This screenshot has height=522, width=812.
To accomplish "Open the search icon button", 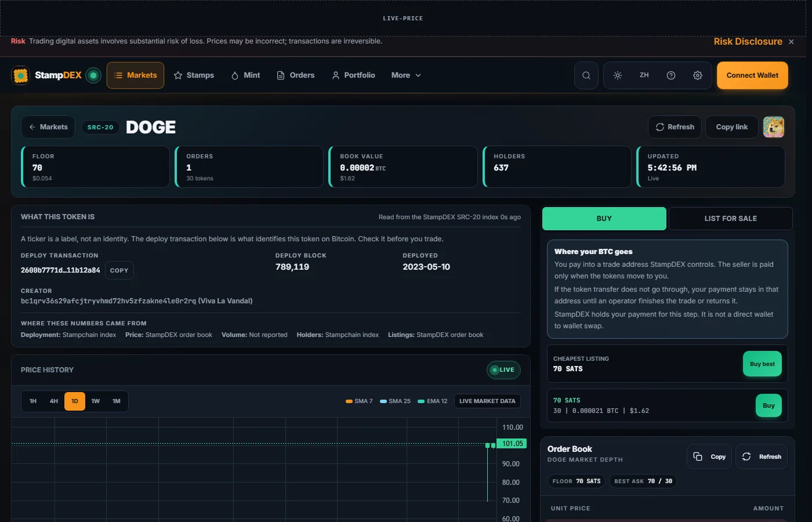I will pos(586,75).
